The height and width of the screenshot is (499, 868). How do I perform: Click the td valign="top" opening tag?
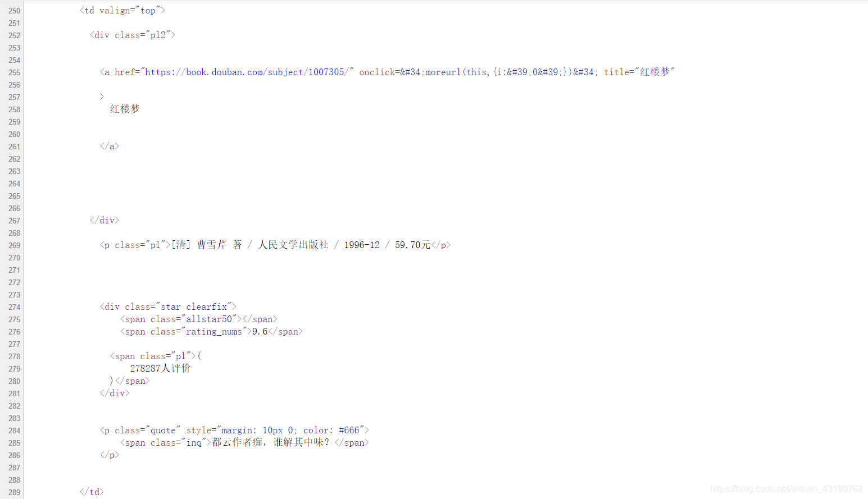(x=122, y=11)
